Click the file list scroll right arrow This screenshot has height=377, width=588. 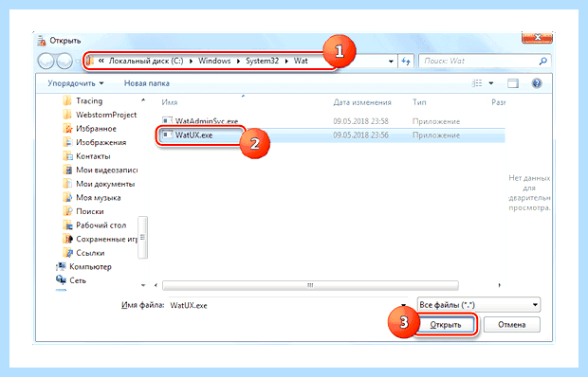[500, 285]
